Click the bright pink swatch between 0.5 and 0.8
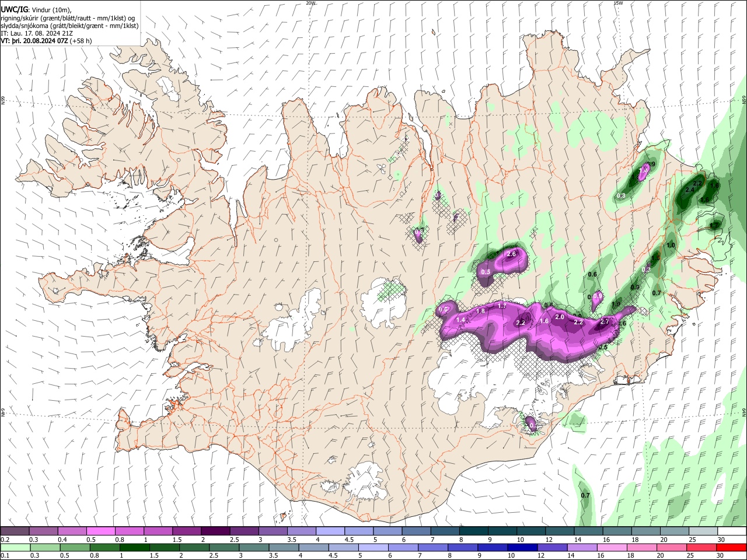 100,531
